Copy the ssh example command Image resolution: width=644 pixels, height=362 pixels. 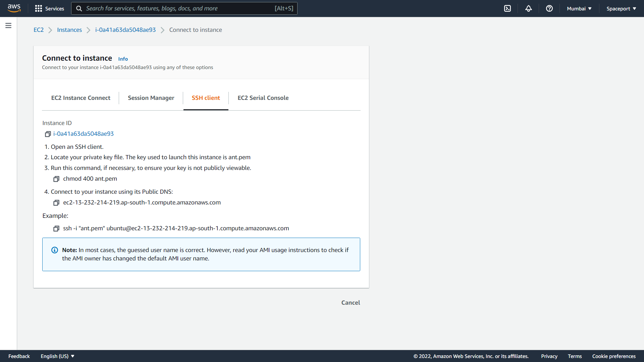click(56, 229)
